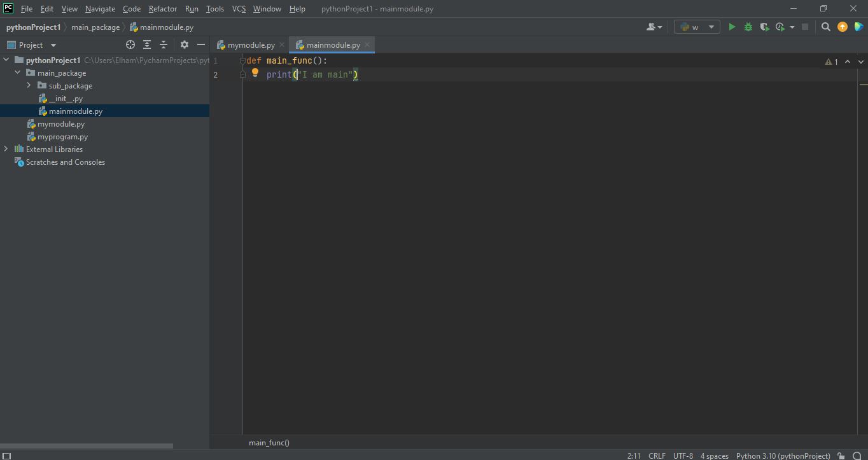This screenshot has height=460, width=868.
Task: Expand External Libraries node
Action: [6, 150]
